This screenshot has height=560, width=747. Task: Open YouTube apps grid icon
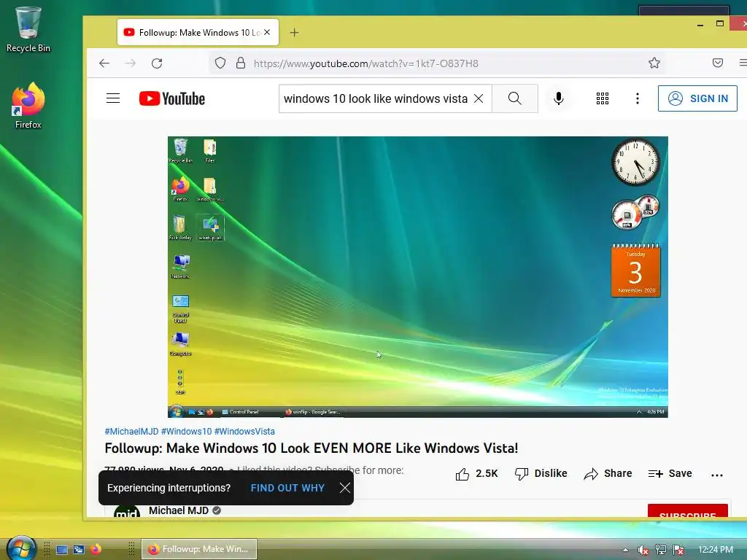602,98
